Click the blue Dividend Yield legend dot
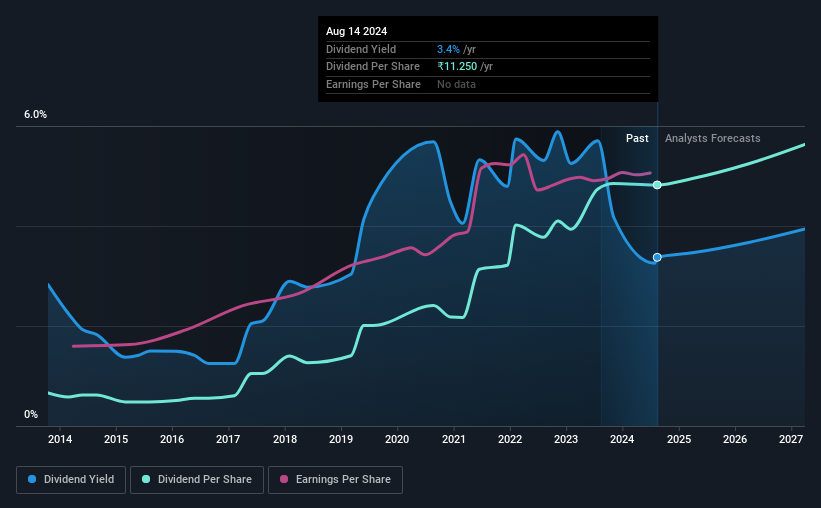Viewport: 821px width, 508px height. point(32,479)
